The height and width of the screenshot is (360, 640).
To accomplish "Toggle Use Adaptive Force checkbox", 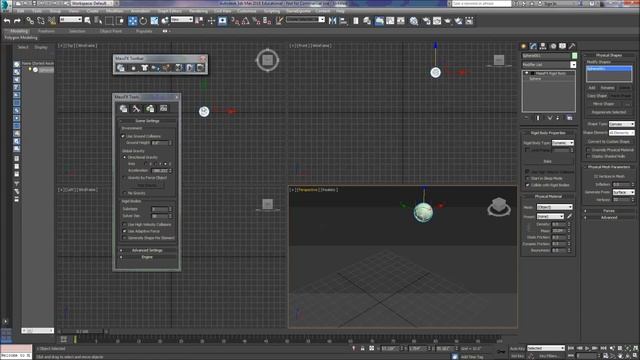I will coord(124,231).
